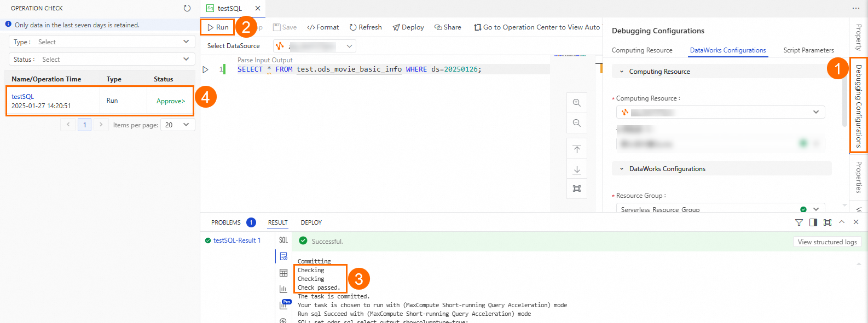This screenshot has width=868, height=323.
Task: Show the SQL view of the result
Action: pyautogui.click(x=283, y=240)
